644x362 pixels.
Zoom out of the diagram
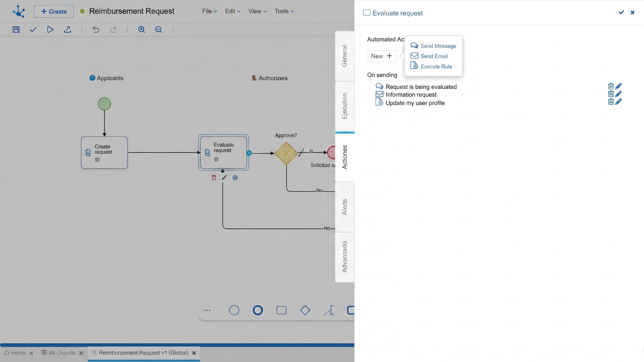pyautogui.click(x=159, y=29)
